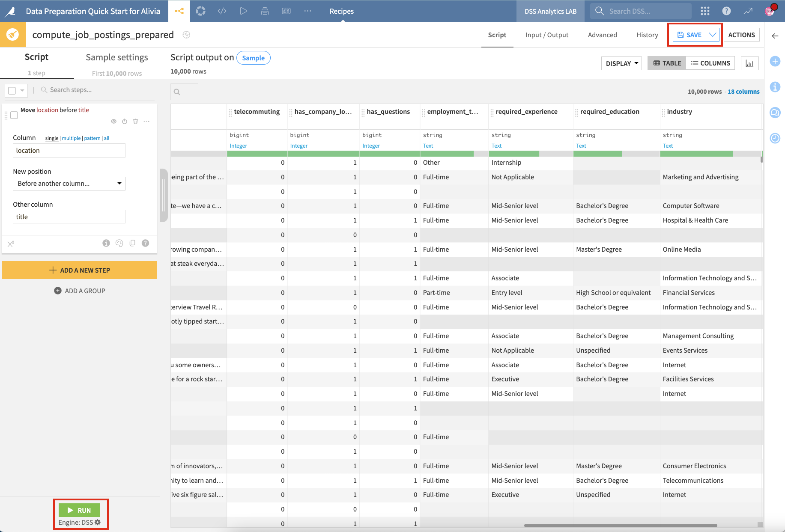Open has_questions column header menu
Screen dimensions: 785x532
tap(388, 112)
